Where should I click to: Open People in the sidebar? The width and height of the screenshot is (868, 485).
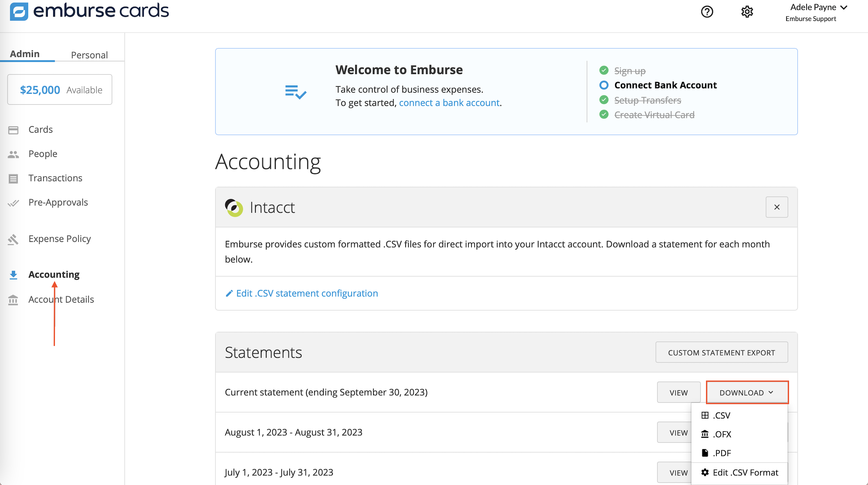(x=43, y=154)
